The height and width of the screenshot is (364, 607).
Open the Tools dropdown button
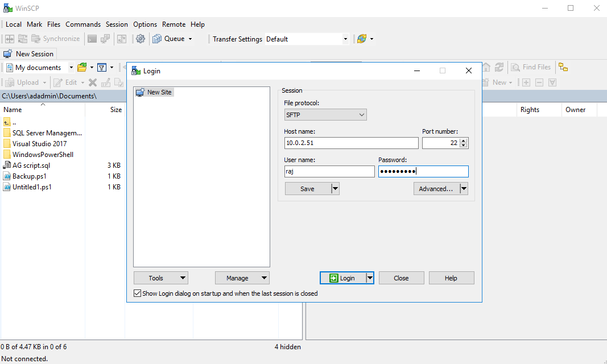pos(161,278)
